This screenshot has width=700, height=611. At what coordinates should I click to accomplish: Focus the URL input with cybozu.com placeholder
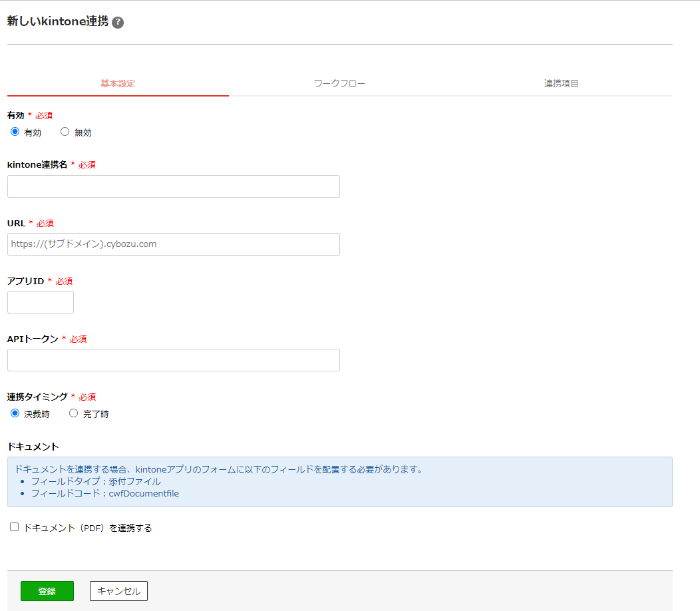[x=173, y=244]
